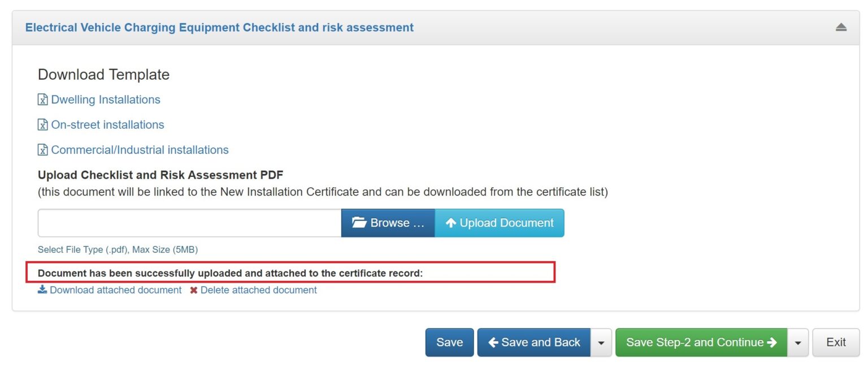868x368 pixels.
Task: Click the Delete attached document link
Action: tap(258, 290)
